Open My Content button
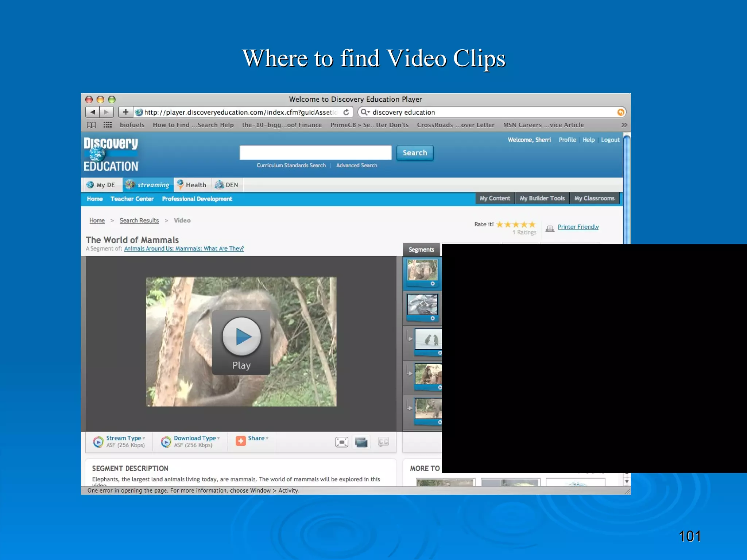 (x=495, y=198)
